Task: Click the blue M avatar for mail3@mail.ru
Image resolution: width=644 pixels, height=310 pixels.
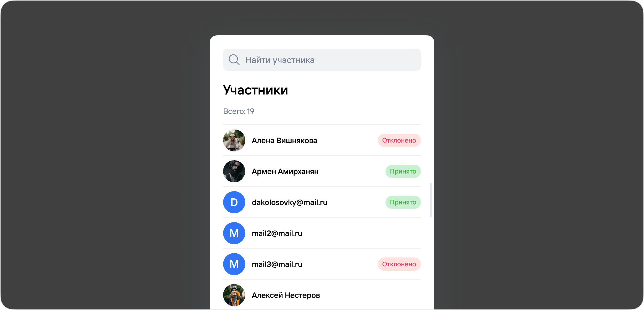Action: coord(234,264)
